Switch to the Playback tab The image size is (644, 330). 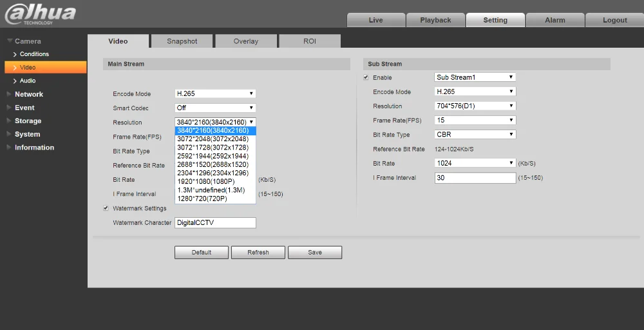(x=435, y=20)
